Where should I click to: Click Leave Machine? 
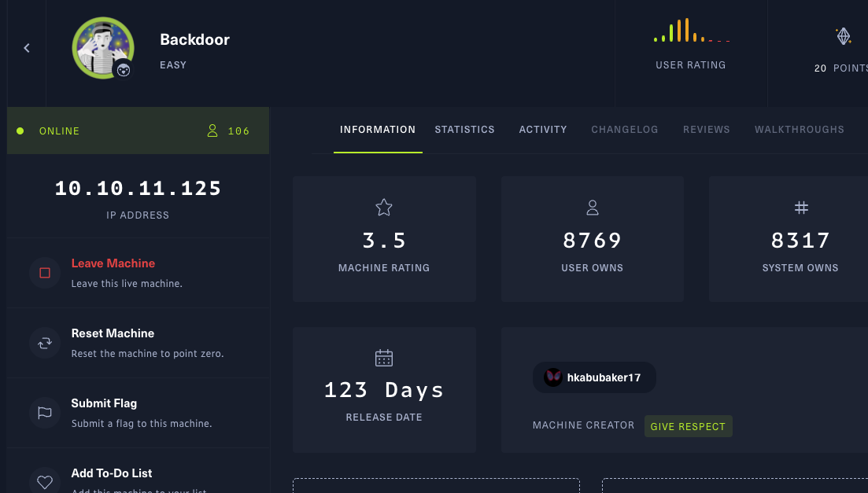click(x=113, y=263)
